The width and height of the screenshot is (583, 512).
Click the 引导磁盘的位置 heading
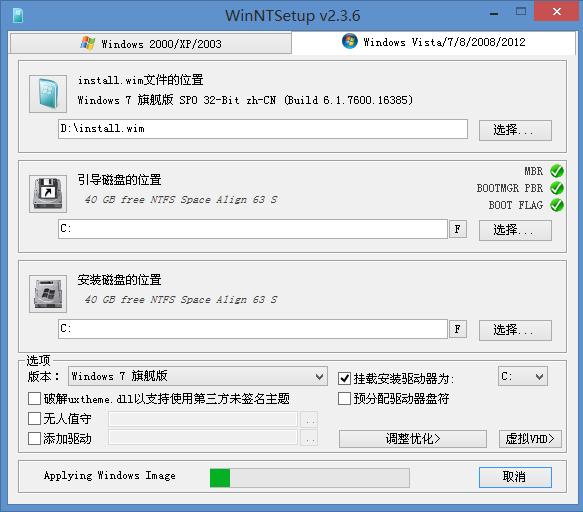(119, 180)
